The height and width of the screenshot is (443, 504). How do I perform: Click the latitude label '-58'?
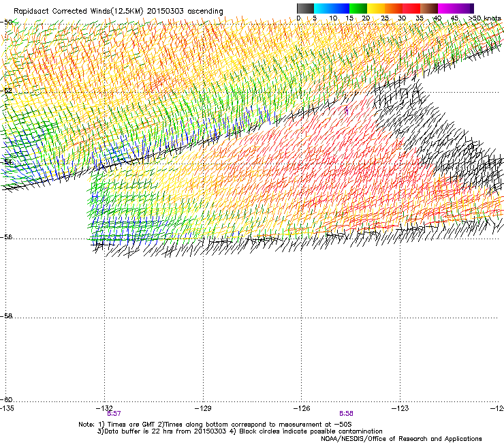point(6,316)
